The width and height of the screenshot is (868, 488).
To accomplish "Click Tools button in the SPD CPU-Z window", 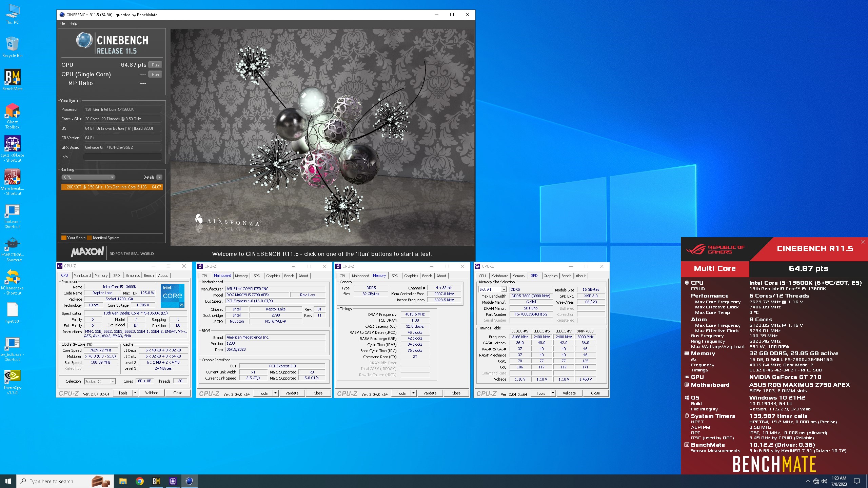I will coord(540,393).
